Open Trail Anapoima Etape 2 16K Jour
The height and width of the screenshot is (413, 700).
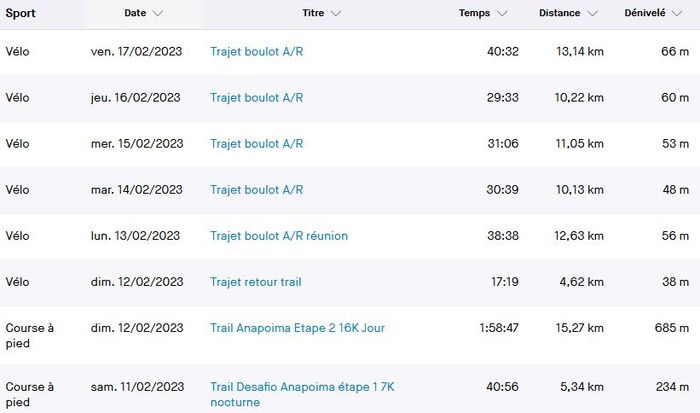(297, 328)
